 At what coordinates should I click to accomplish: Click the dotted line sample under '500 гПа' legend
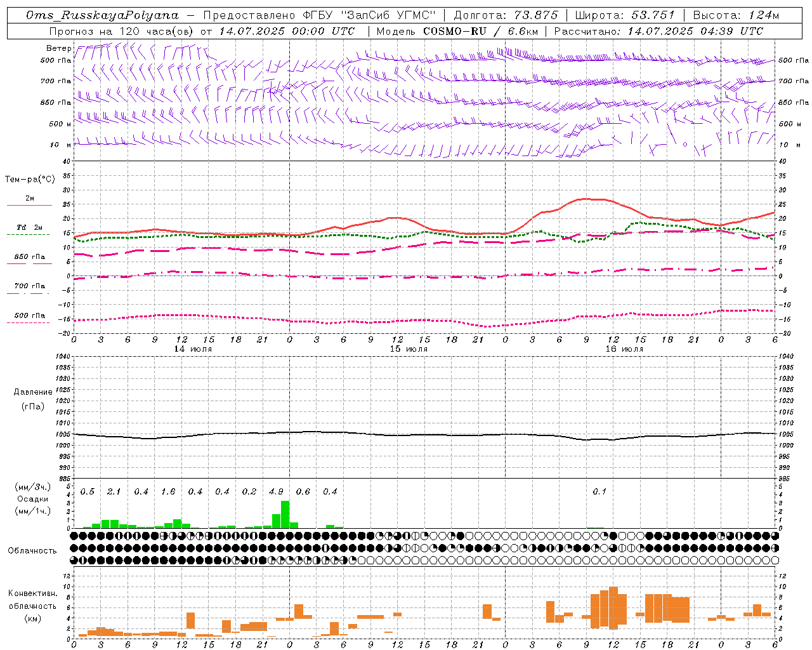(x=30, y=322)
